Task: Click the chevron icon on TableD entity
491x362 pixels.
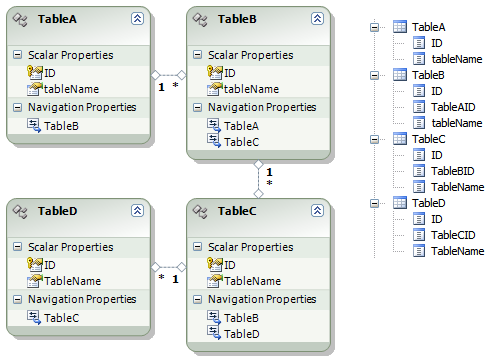Action: 137,211
